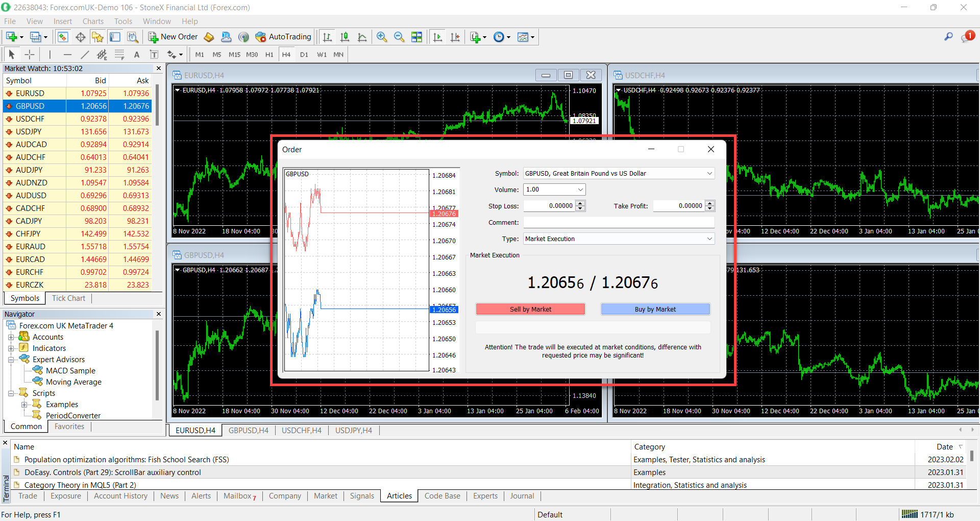Select the Trendline drawing tool

(84, 54)
